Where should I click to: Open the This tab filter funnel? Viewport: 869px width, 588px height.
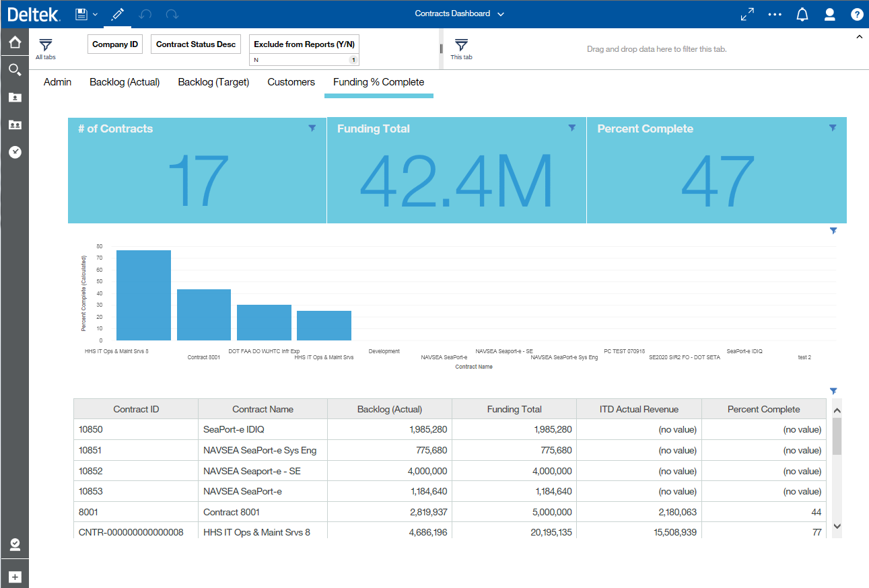click(461, 46)
